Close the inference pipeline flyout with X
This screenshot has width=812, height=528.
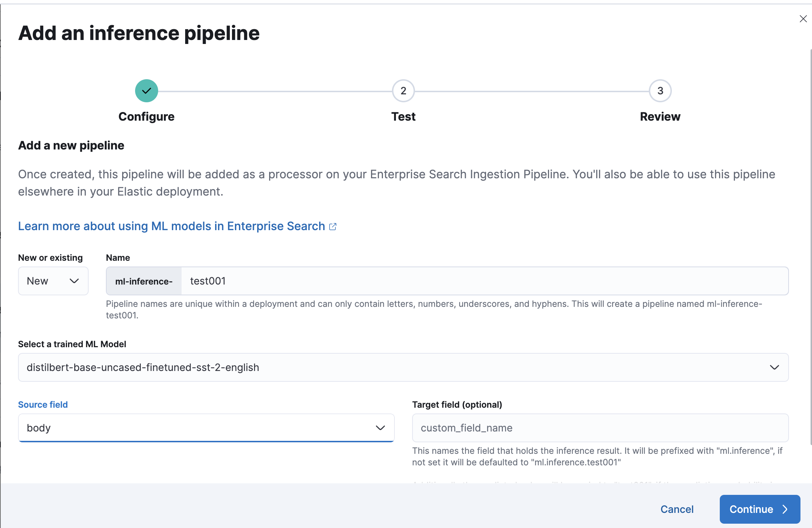click(x=803, y=19)
